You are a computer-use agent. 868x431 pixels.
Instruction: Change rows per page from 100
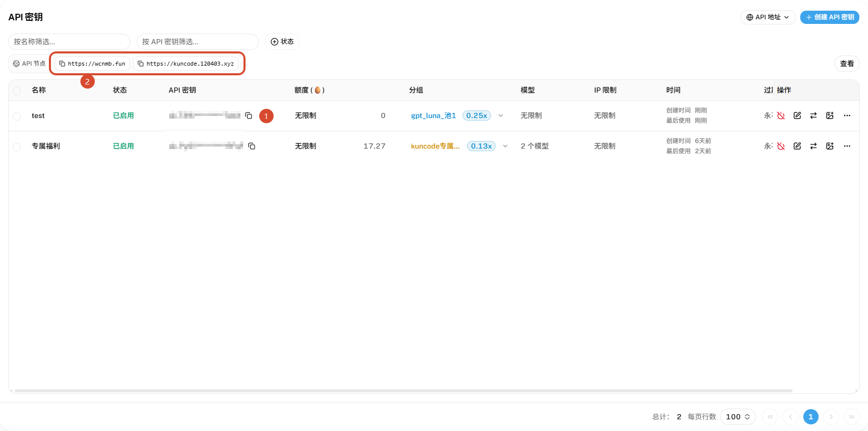click(738, 417)
